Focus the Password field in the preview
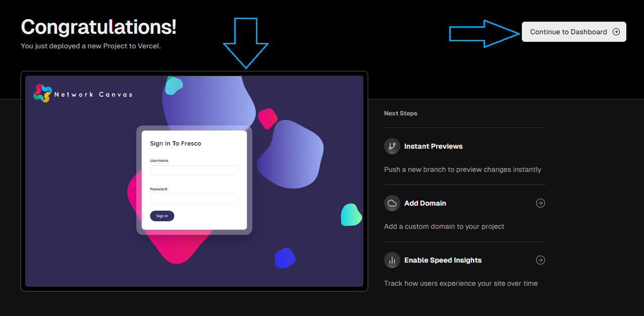 194,199
